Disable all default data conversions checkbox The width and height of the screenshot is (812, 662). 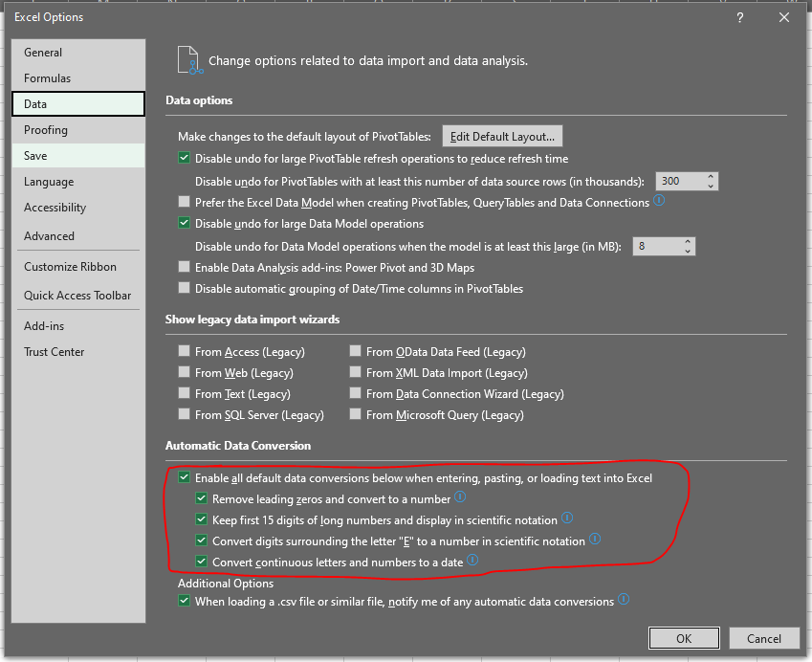[185, 477]
